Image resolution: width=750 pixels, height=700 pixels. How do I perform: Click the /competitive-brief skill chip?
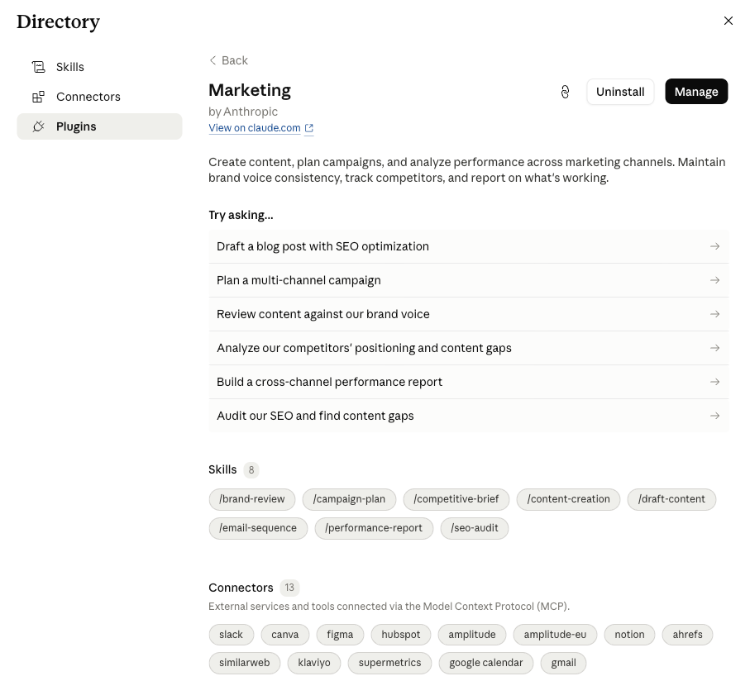pos(456,499)
